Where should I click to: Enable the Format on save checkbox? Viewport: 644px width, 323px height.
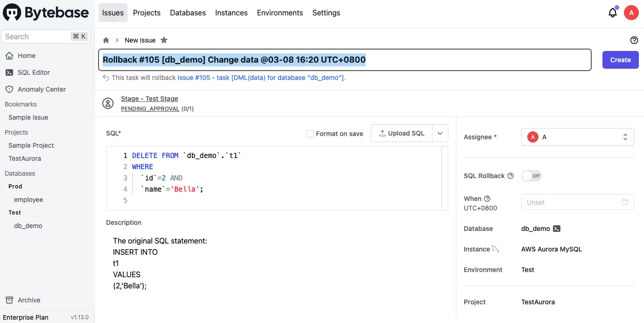310,134
